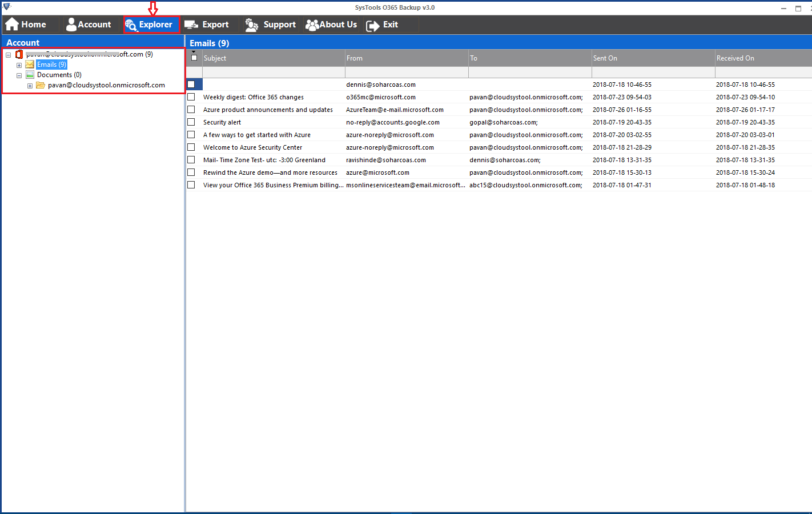Check Rewind the Azure demo email
Viewport: 812px width, 514px height.
[191, 172]
